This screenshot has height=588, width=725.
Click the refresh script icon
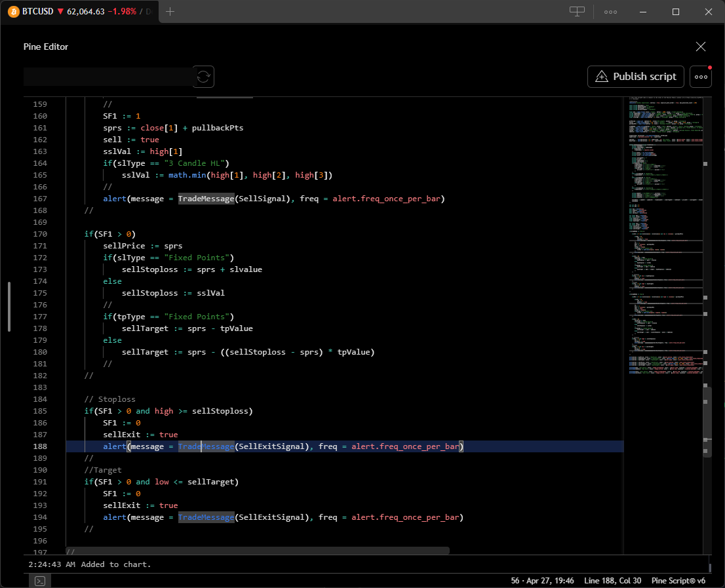(203, 77)
